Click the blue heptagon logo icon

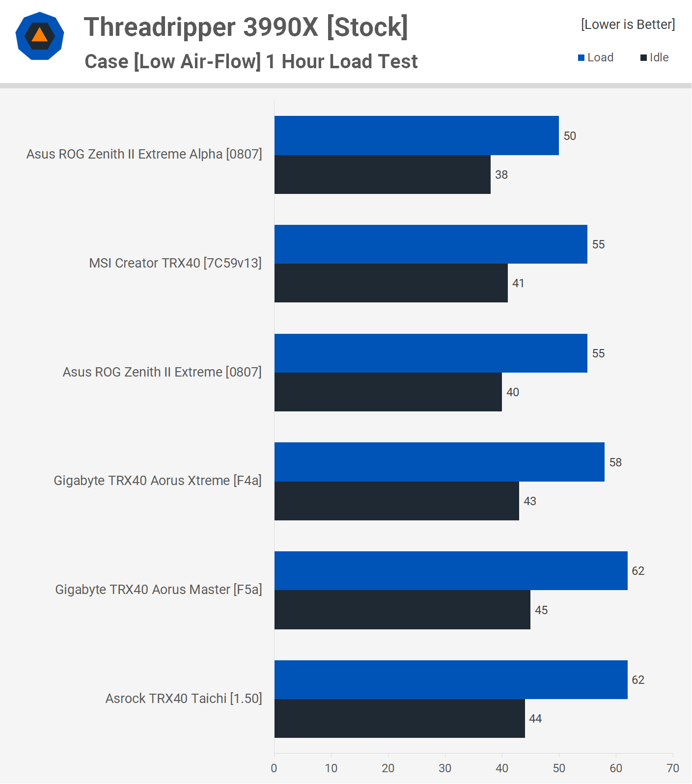40,36
